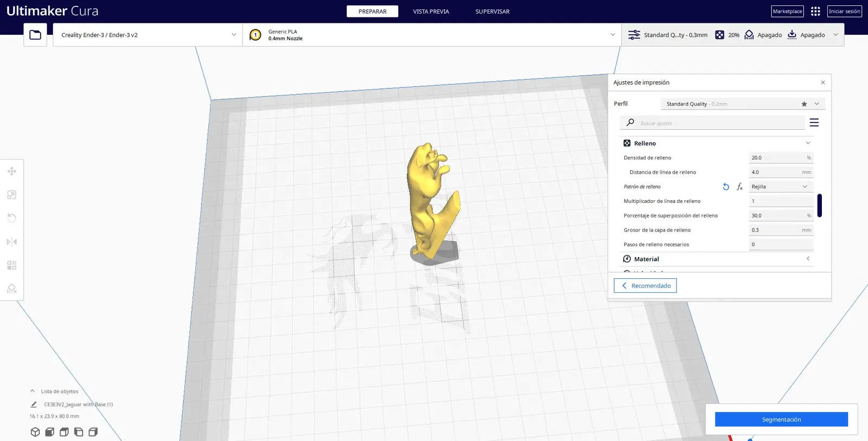Close the Ajustes de impresión panel
This screenshot has height=441, width=868.
(823, 82)
